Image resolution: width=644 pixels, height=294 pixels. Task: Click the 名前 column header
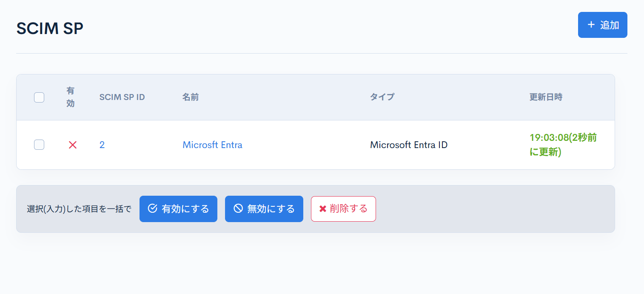[x=190, y=97]
